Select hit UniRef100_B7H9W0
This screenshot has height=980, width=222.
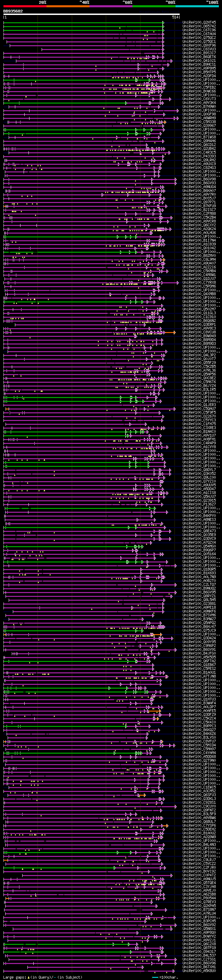click(x=199, y=106)
